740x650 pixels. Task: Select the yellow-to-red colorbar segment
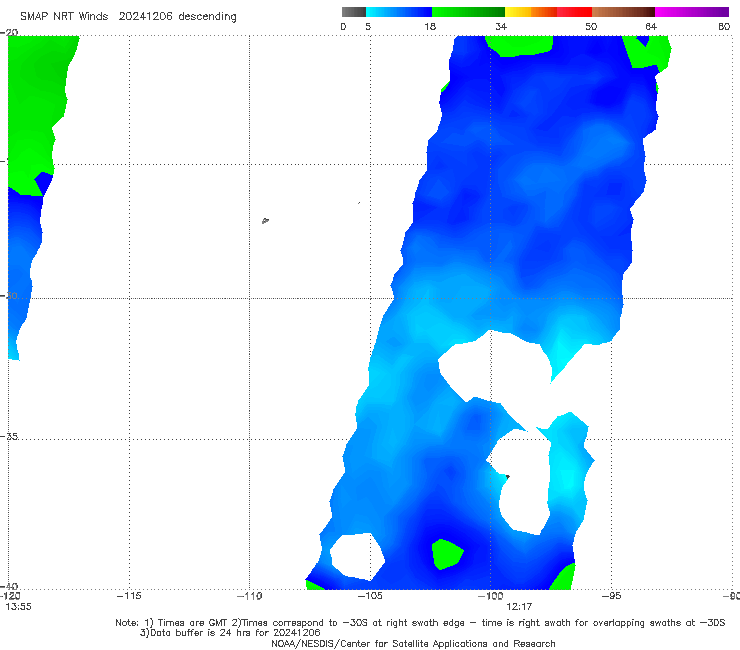tap(548, 12)
